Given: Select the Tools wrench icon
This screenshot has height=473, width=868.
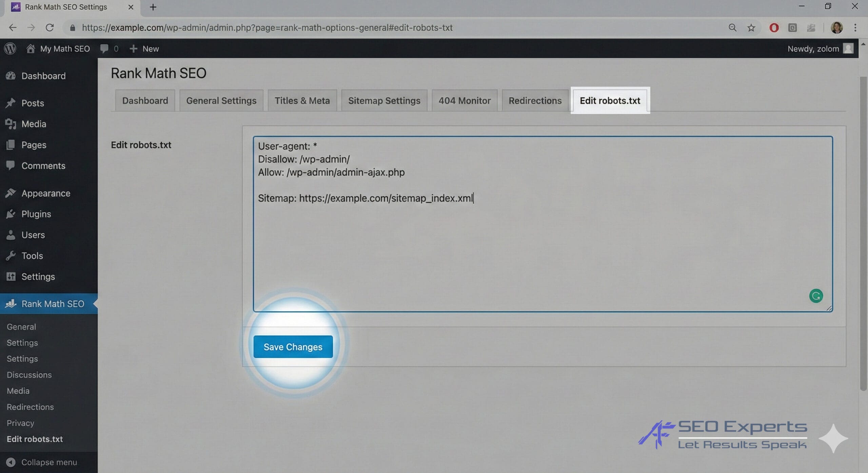Looking at the screenshot, I should pos(11,255).
